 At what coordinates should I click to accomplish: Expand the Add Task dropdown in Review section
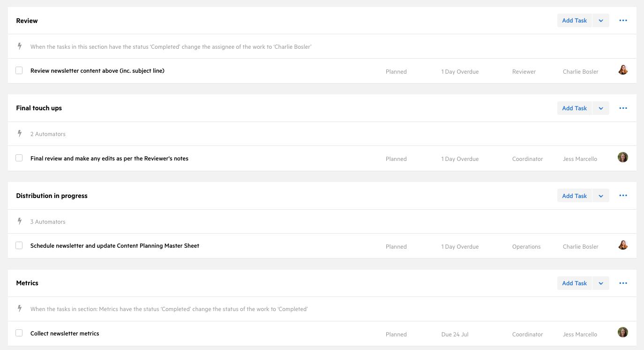point(600,20)
